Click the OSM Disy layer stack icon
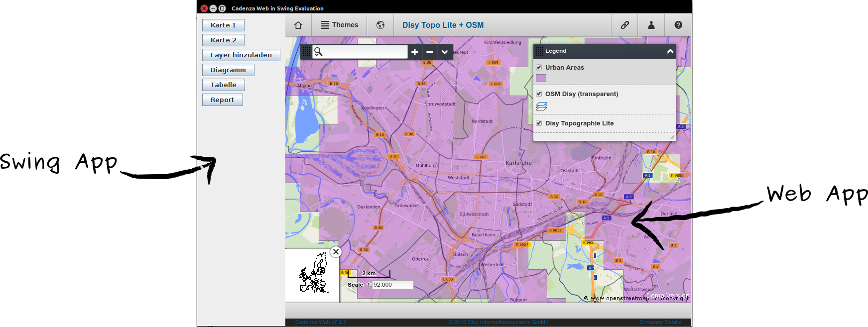This screenshot has height=327, width=868. point(541,106)
